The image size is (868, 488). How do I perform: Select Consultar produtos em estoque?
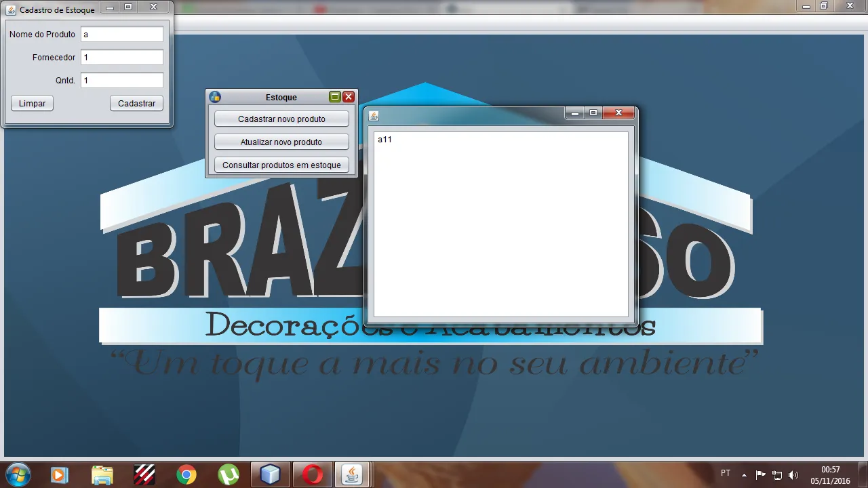click(x=281, y=165)
